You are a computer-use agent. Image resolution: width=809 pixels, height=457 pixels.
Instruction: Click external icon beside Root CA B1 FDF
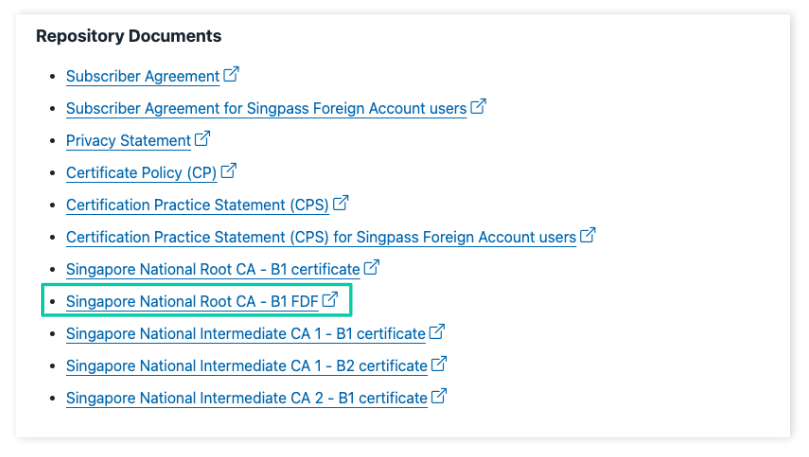pyautogui.click(x=330, y=300)
